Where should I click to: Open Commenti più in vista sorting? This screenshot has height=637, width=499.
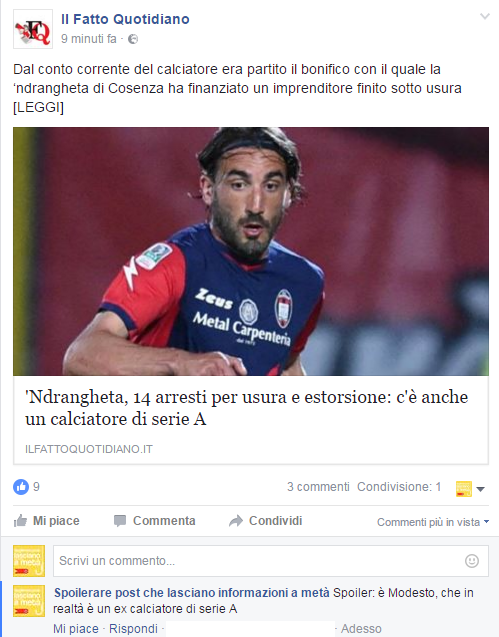tap(433, 522)
